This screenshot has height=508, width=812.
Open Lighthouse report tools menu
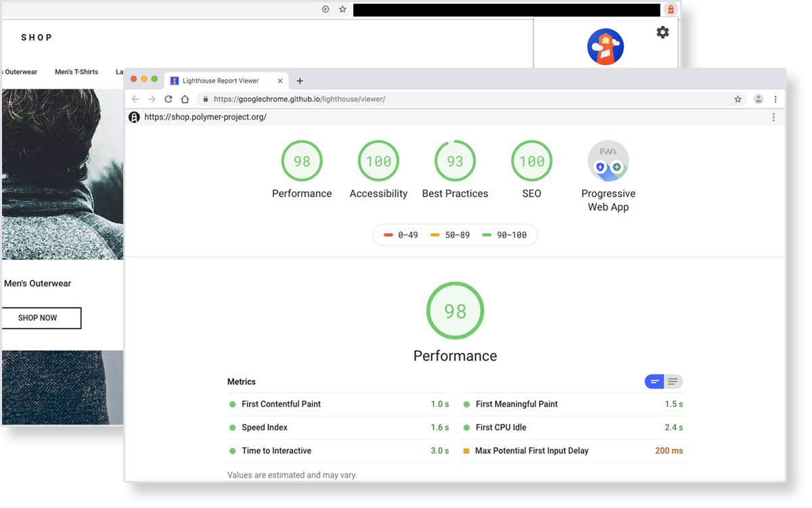click(773, 117)
